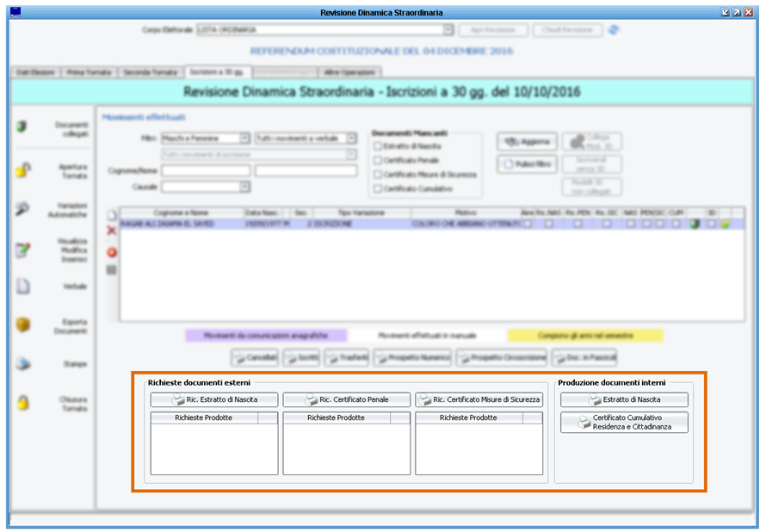766x532 pixels.
Task: Open Documenti collegati from the sidebar
Action: pos(53,128)
